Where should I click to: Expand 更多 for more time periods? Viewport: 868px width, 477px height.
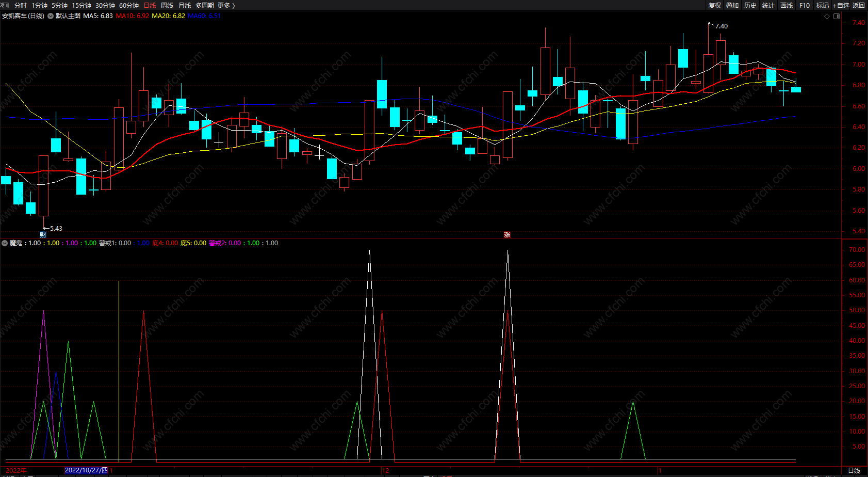coord(226,5)
